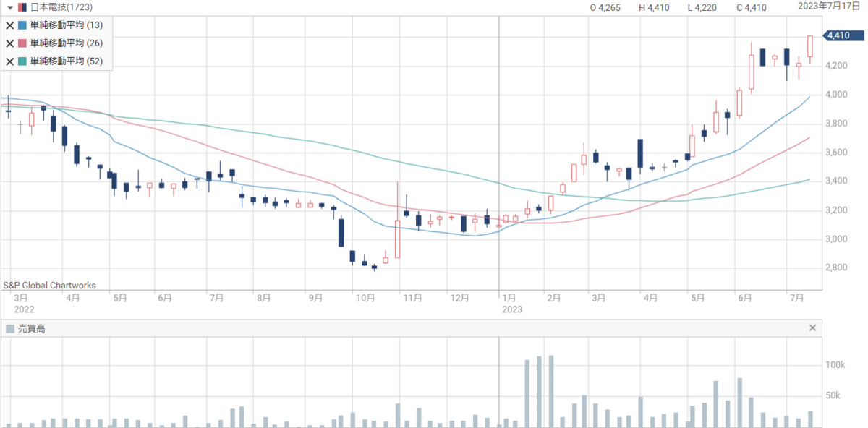Click the 12月 month label

point(459,297)
